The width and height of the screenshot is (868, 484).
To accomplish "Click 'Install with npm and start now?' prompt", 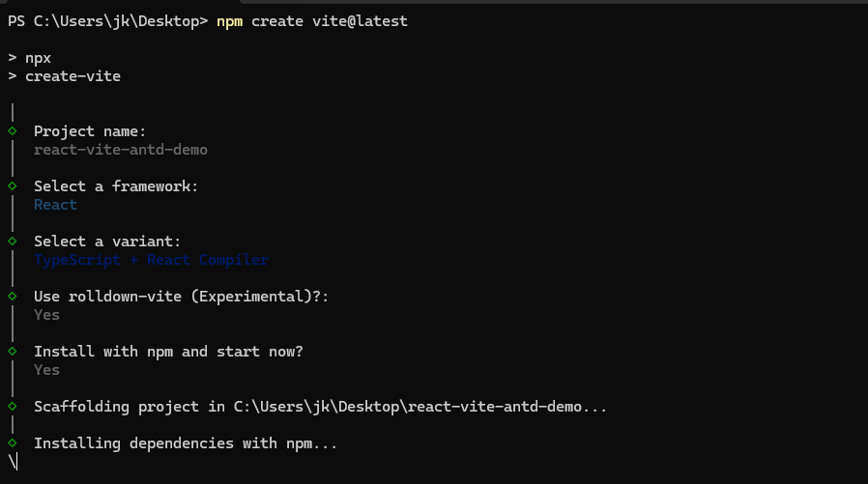I will pyautogui.click(x=168, y=352).
